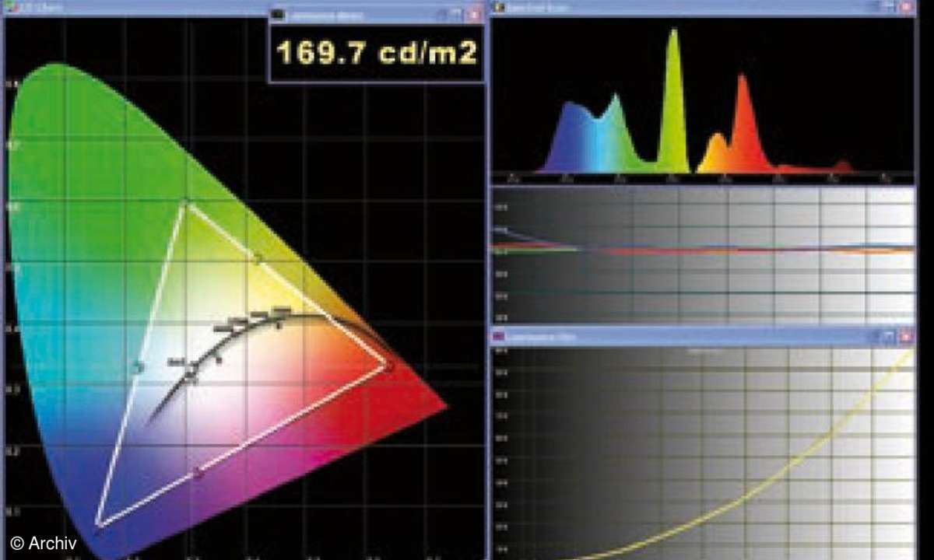Click the 169.7 cd/m2 luminance readout
Screen dimensions: 934x560
[377, 53]
